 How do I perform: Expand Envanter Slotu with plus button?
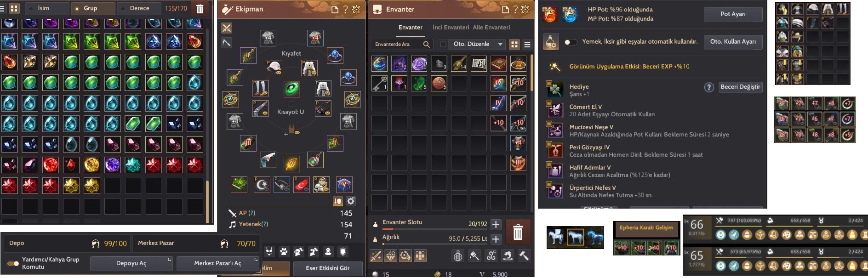pos(496,224)
